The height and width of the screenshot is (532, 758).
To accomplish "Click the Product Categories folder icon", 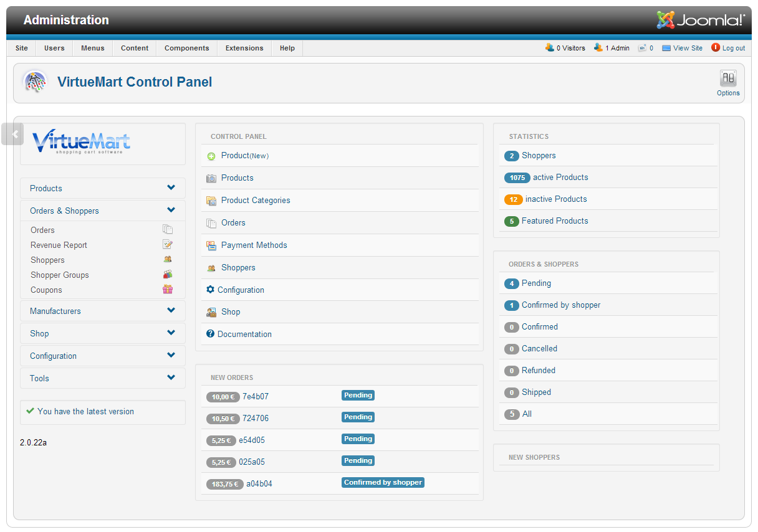I will pyautogui.click(x=211, y=201).
